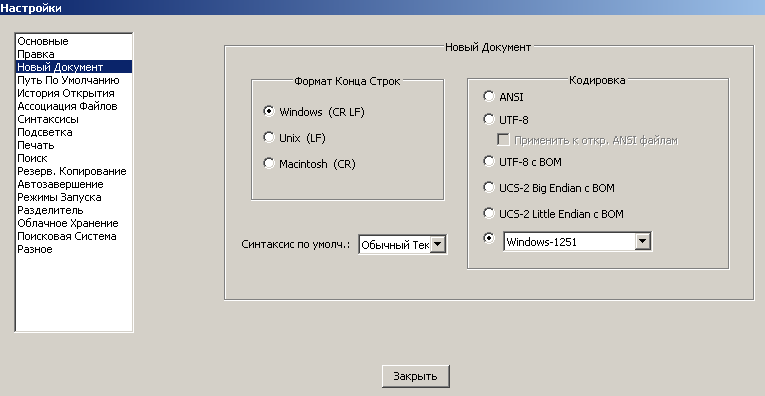The image size is (765, 396).
Task: Click the Закрыть button
Action: coord(416,376)
